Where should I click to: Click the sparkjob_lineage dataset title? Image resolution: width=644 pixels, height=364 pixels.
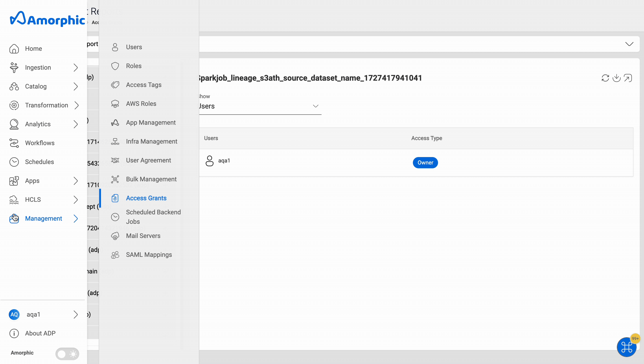coord(310,78)
